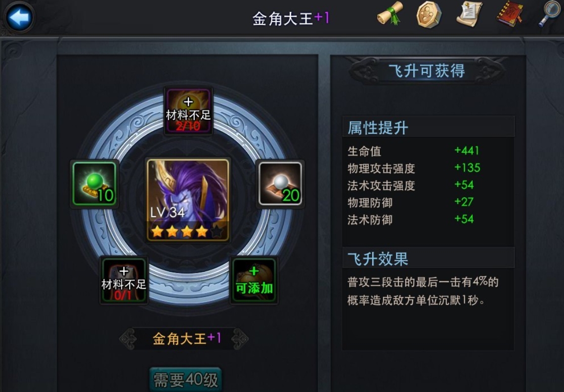Select the white pearl material slot
Screen dimensions: 564x392
(280, 184)
